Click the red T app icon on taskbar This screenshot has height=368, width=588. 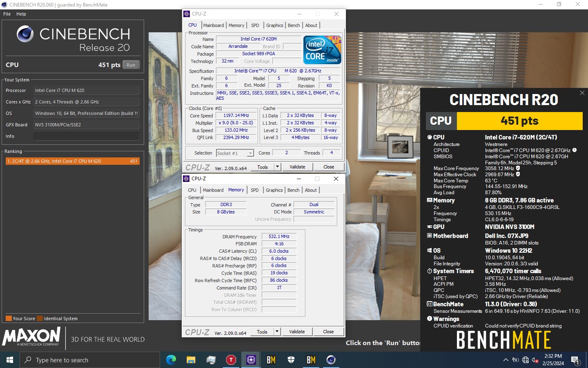tap(231, 360)
